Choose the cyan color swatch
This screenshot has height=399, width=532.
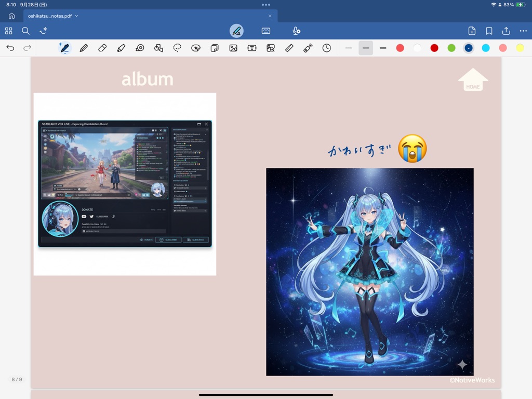(x=486, y=48)
